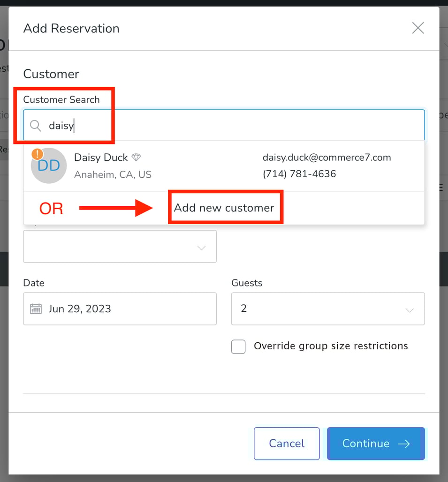This screenshot has width=448, height=482.
Task: Click the orange warning badge on the customer result
Action: point(38,153)
